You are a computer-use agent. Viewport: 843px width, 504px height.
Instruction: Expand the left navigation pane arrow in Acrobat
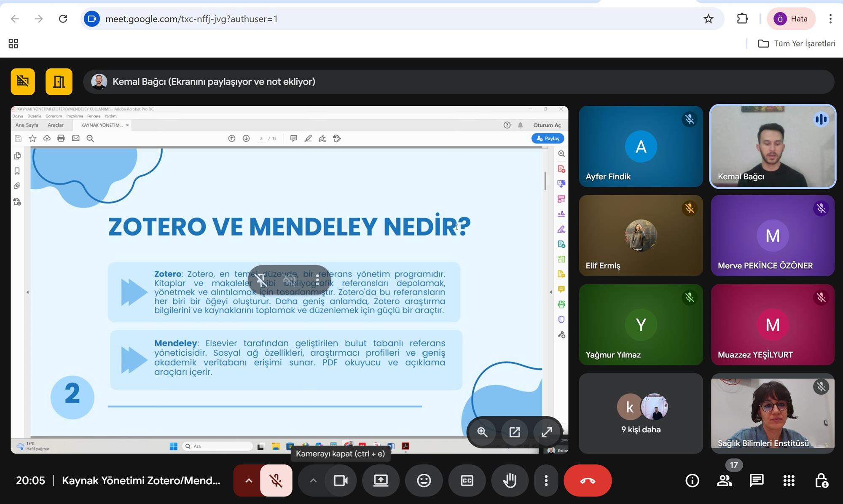click(x=27, y=292)
